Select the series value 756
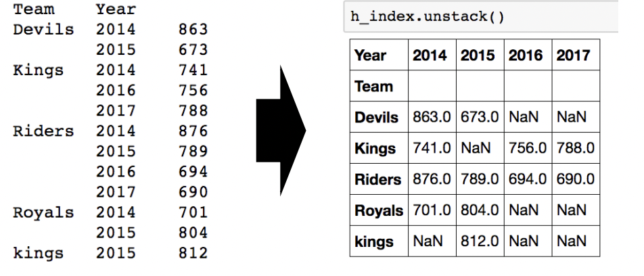 click(193, 91)
